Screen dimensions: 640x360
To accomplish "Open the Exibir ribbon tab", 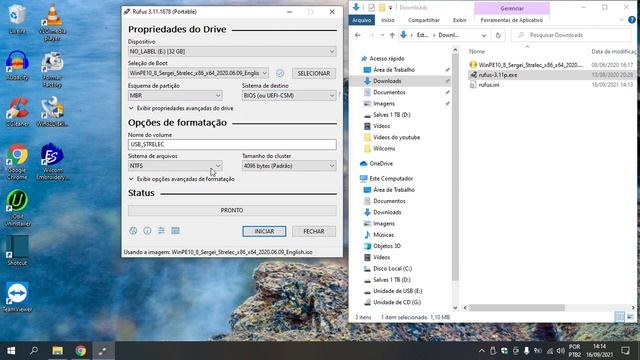I will (460, 20).
